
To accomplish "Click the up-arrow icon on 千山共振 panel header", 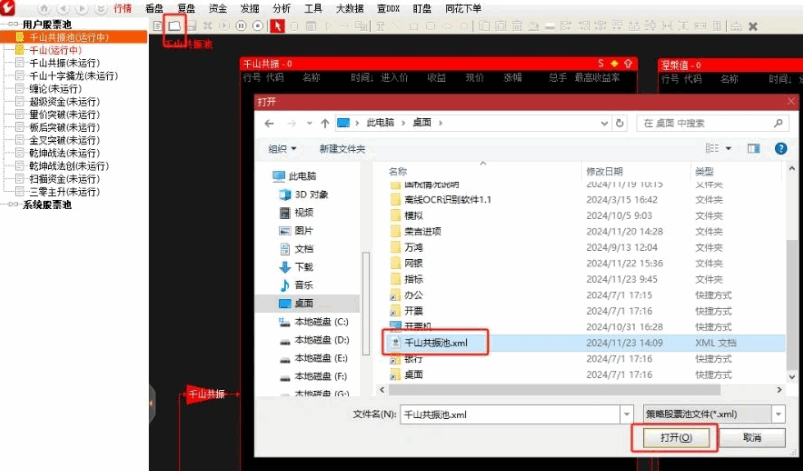I will tap(628, 63).
